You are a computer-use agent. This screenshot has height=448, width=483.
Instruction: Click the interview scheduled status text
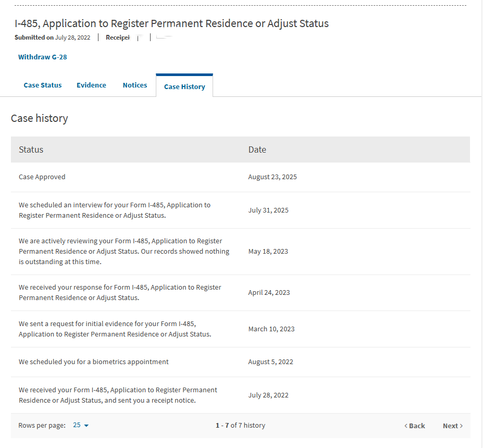115,210
